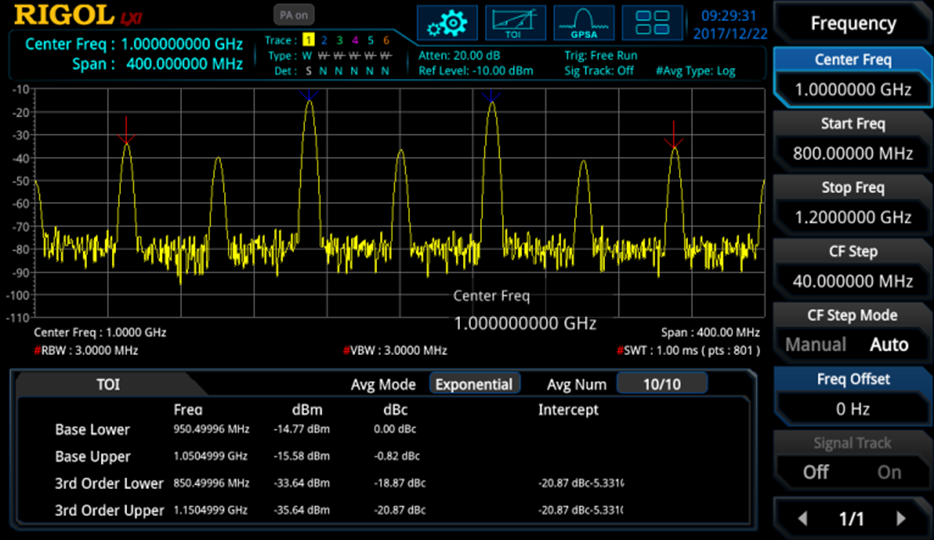Image resolution: width=934 pixels, height=540 pixels.
Task: Toggle the PA on preamplifier indicator
Action: pyautogui.click(x=294, y=15)
